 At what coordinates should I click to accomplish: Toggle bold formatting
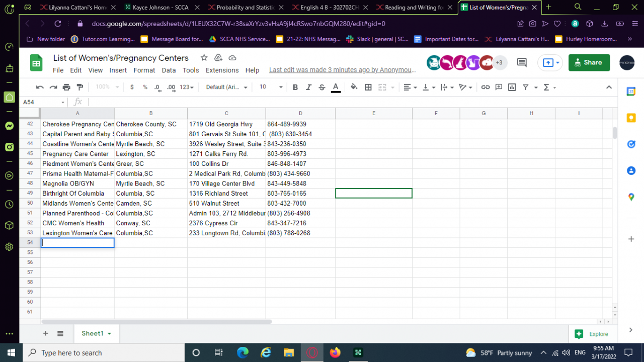click(295, 87)
